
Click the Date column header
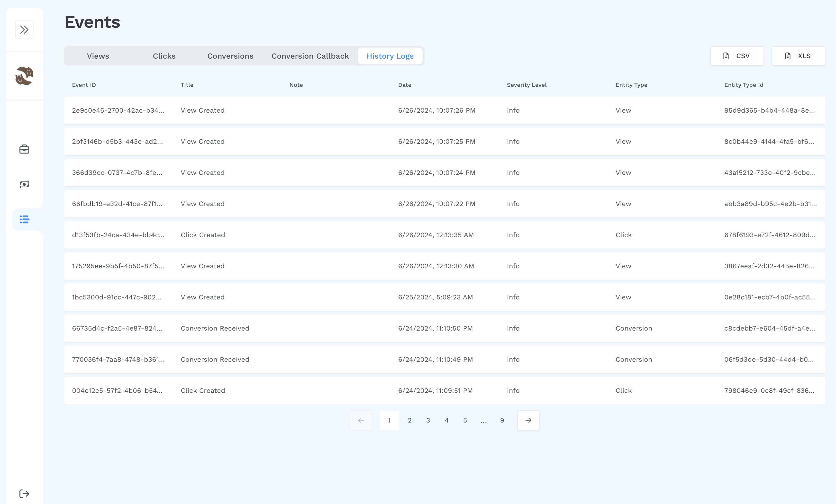[405, 85]
